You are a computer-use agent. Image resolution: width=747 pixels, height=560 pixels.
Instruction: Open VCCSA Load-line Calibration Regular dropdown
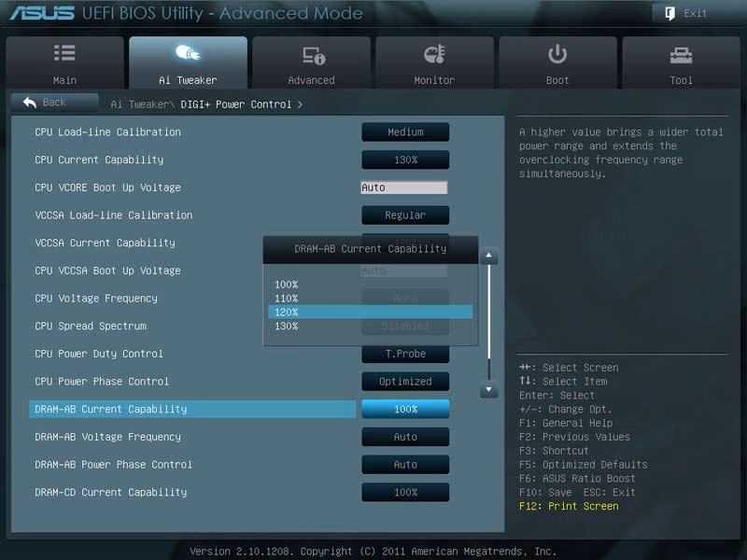tap(405, 216)
